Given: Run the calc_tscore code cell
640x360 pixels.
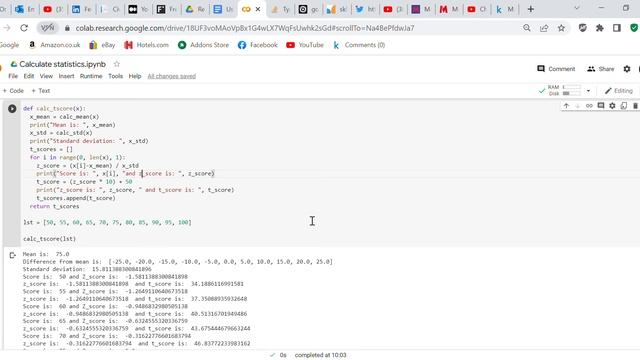Looking at the screenshot, I should 12,109.
